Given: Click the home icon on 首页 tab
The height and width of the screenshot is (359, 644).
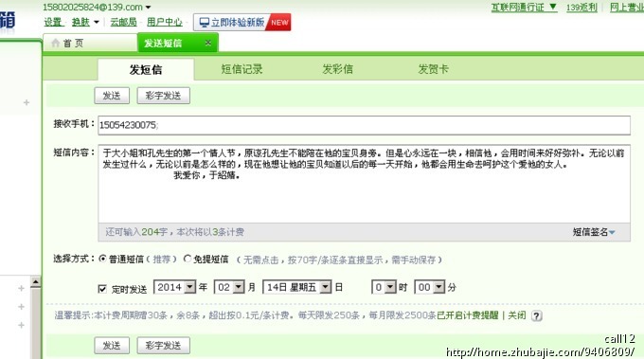Looking at the screenshot, I should [56, 43].
